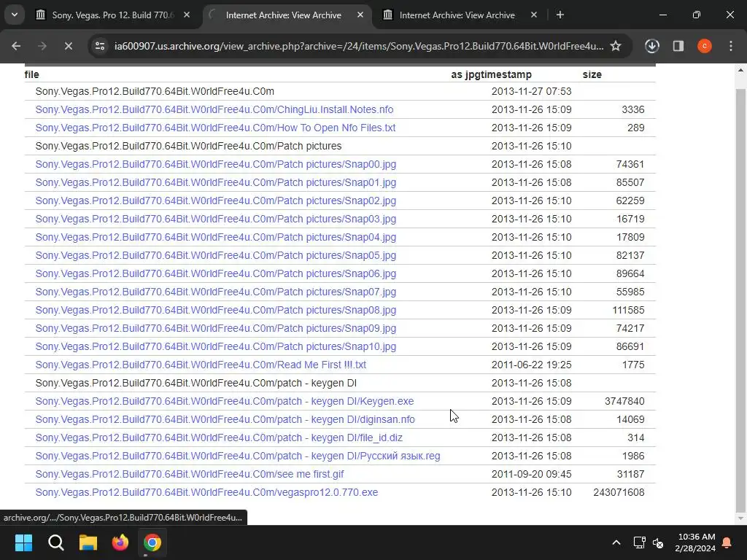The height and width of the screenshot is (560, 747).
Task: Open the Chrome three-dot menu
Action: point(731,46)
